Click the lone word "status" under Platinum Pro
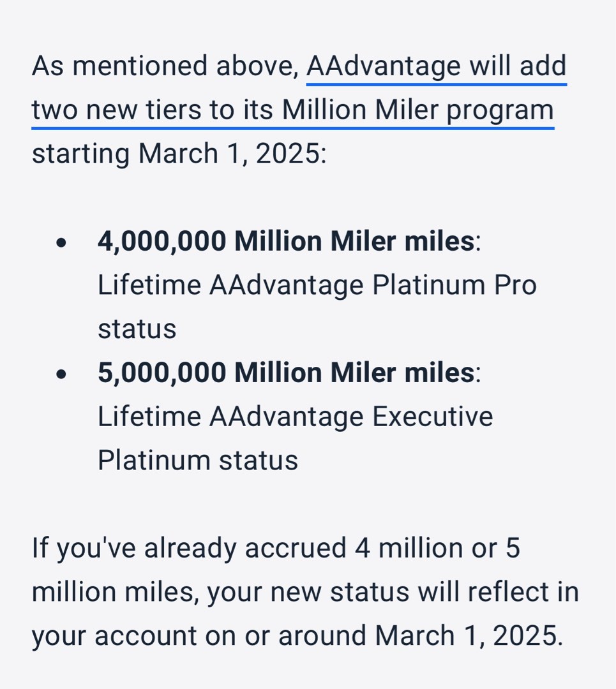Screen dimensions: 616x689 [137, 330]
